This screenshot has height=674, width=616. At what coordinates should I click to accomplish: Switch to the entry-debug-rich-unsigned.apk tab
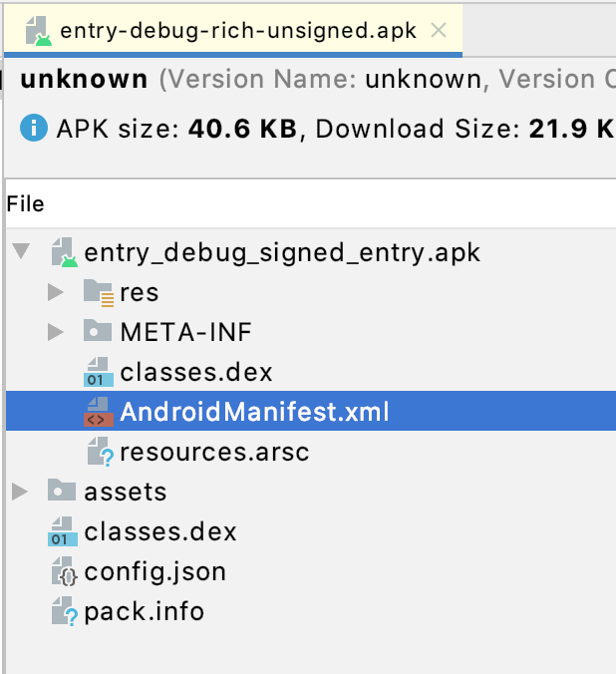point(233,30)
